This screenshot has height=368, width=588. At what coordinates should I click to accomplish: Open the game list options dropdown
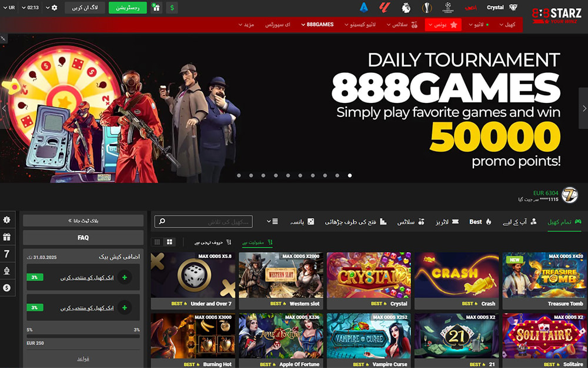[272, 222]
